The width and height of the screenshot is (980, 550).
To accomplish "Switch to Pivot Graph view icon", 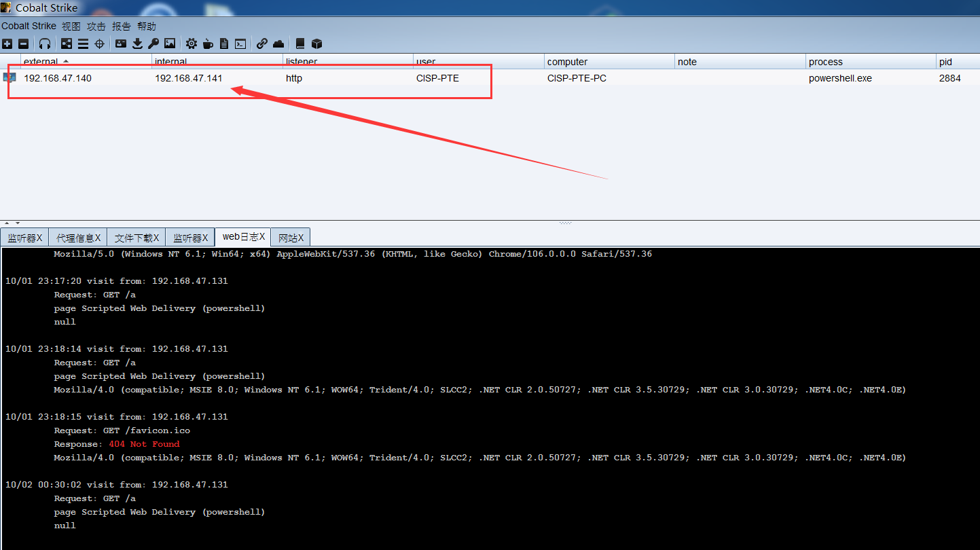I will point(67,43).
